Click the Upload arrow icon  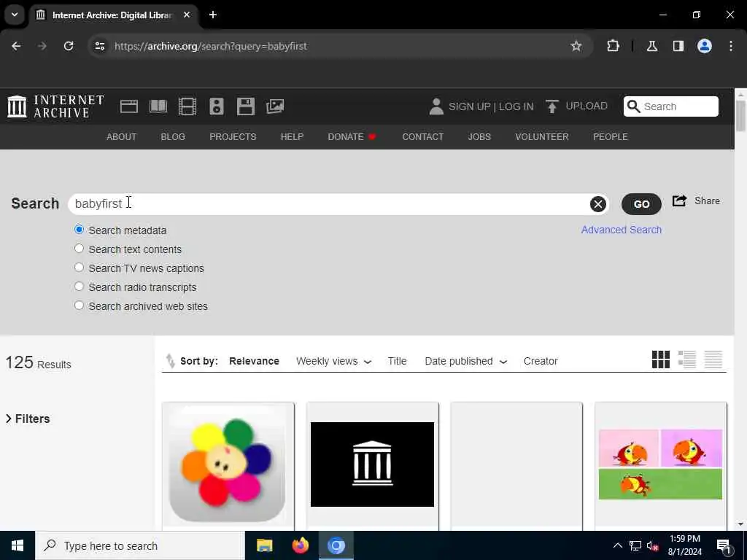551,106
